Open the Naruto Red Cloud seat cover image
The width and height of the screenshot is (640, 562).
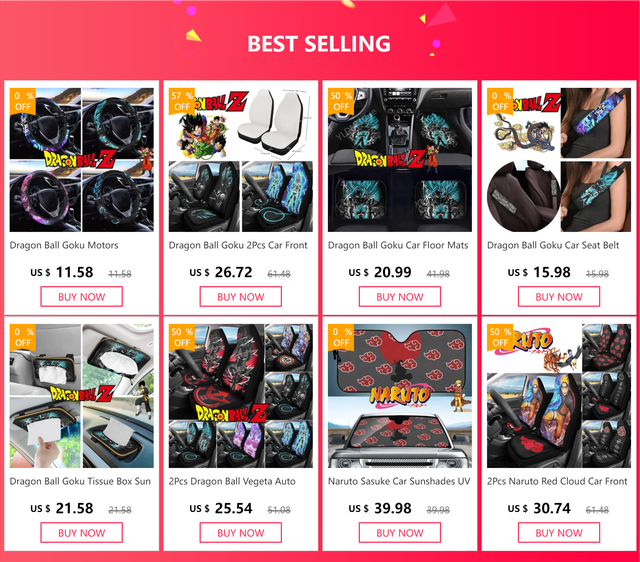tap(559, 396)
